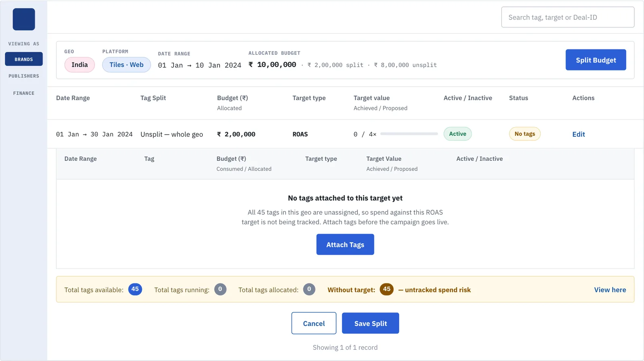Viewport: 644px width, 361px height.
Task: Click the No tags status badge
Action: (525, 134)
